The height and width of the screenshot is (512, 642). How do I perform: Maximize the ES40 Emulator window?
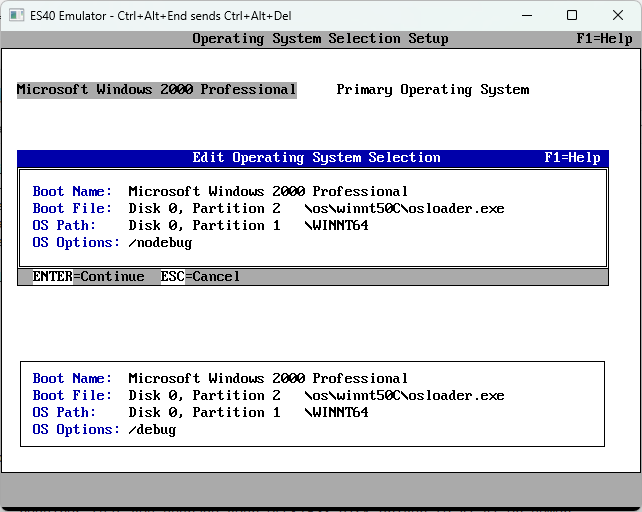(572, 16)
